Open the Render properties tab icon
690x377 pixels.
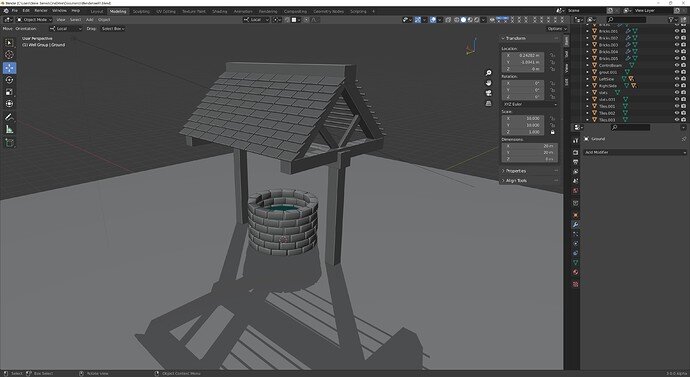click(575, 152)
